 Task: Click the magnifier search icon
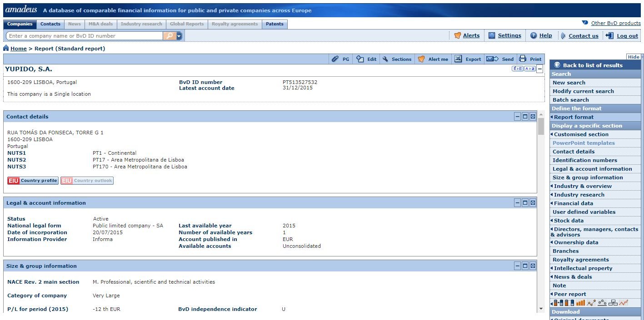click(x=169, y=36)
